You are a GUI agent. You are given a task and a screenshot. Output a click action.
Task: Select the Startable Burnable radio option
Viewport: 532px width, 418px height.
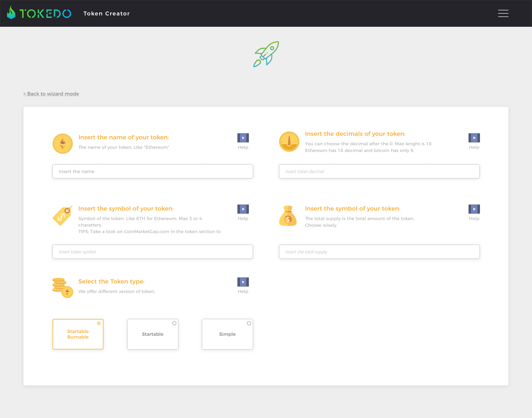(99, 323)
